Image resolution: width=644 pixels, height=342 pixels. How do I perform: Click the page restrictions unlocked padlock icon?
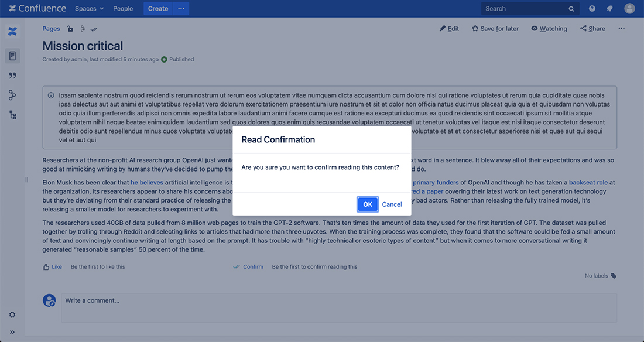[70, 29]
